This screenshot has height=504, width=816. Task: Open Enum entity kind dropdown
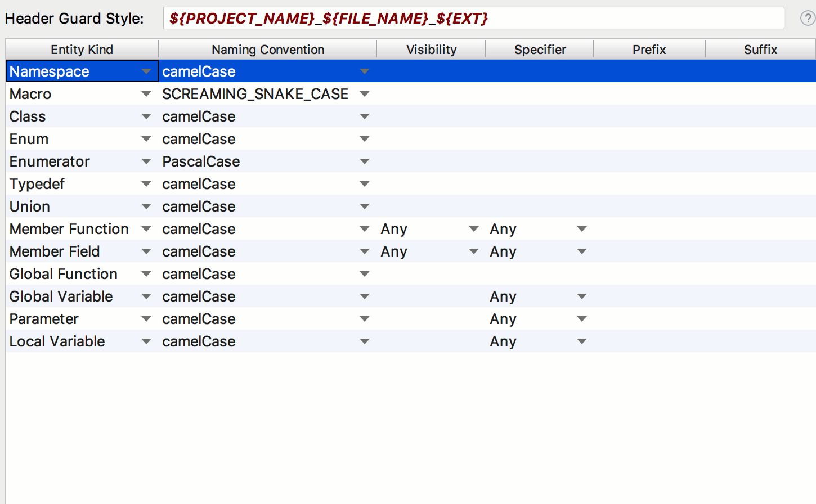pyautogui.click(x=146, y=139)
